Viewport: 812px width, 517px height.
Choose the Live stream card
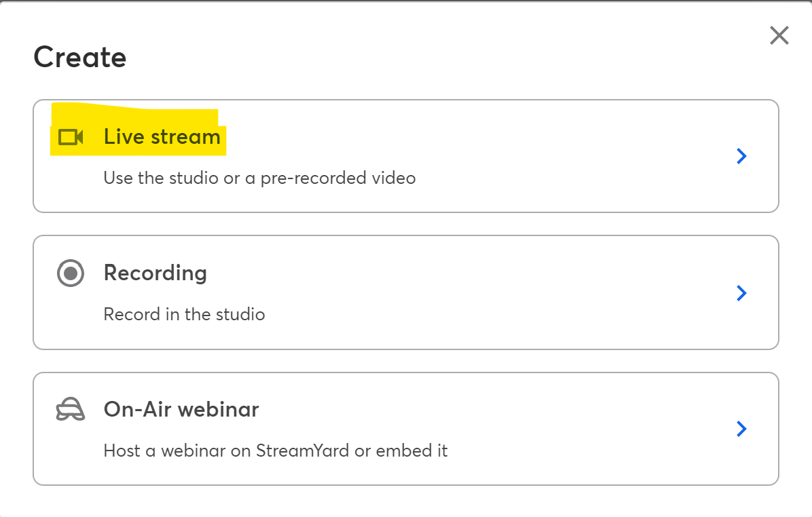pyautogui.click(x=406, y=156)
